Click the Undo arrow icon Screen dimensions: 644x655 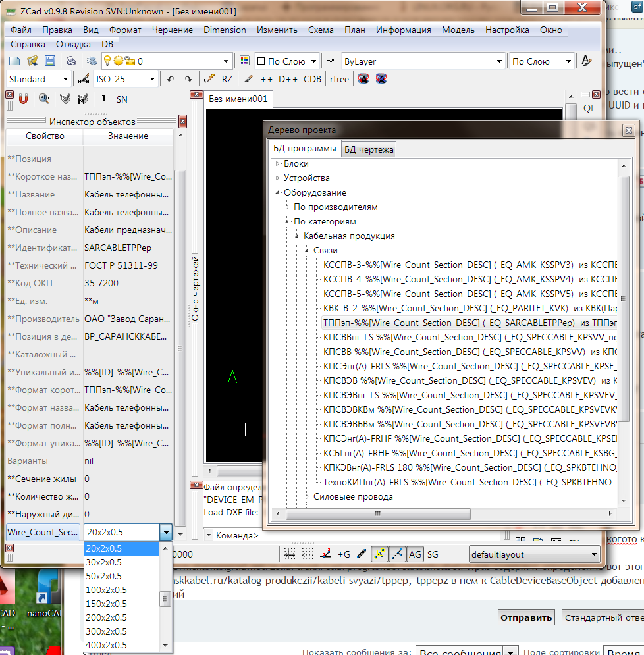point(171,79)
